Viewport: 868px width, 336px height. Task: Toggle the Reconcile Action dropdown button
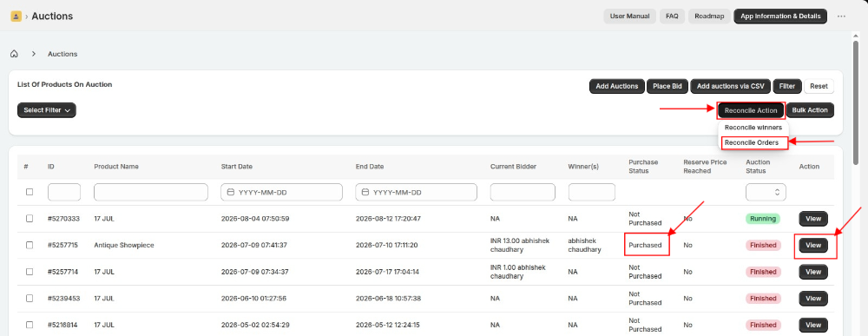[x=751, y=110]
